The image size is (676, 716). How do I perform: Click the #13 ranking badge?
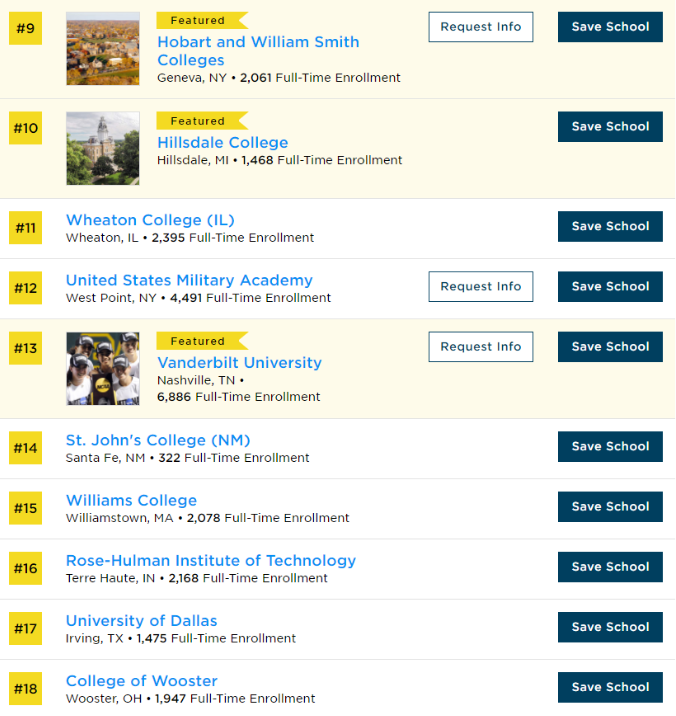coord(25,348)
